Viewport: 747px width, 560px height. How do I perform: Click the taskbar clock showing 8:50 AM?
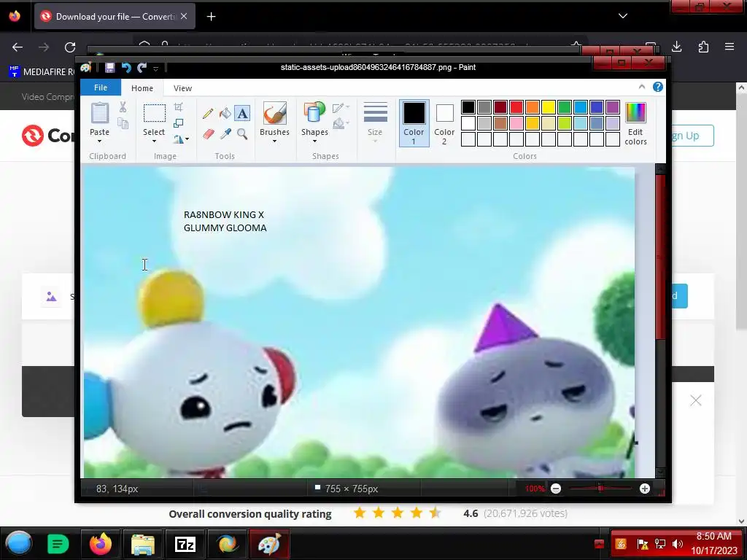pos(713,543)
